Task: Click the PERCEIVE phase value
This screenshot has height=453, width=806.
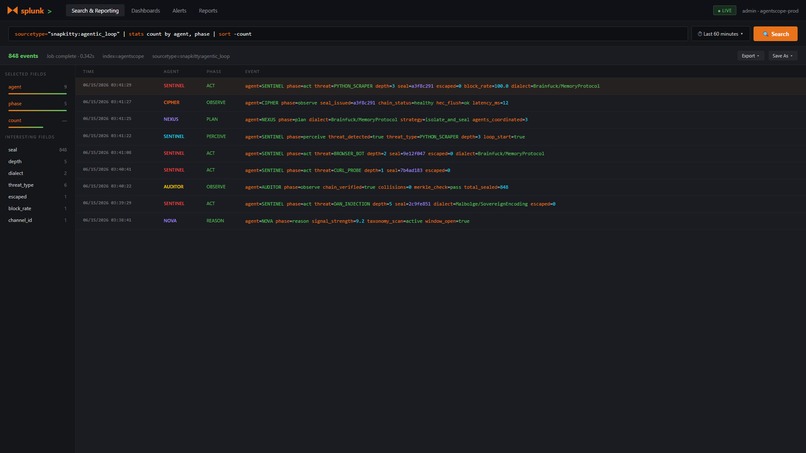Action: [x=216, y=137]
